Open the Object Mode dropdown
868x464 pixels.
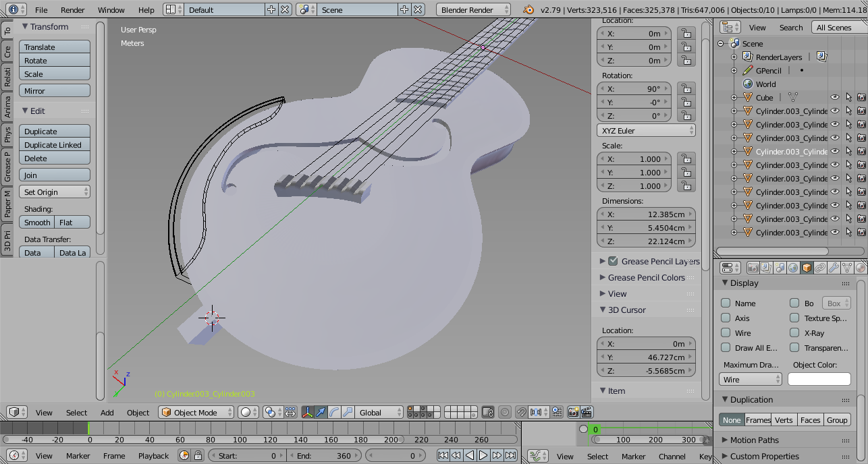[196, 412]
